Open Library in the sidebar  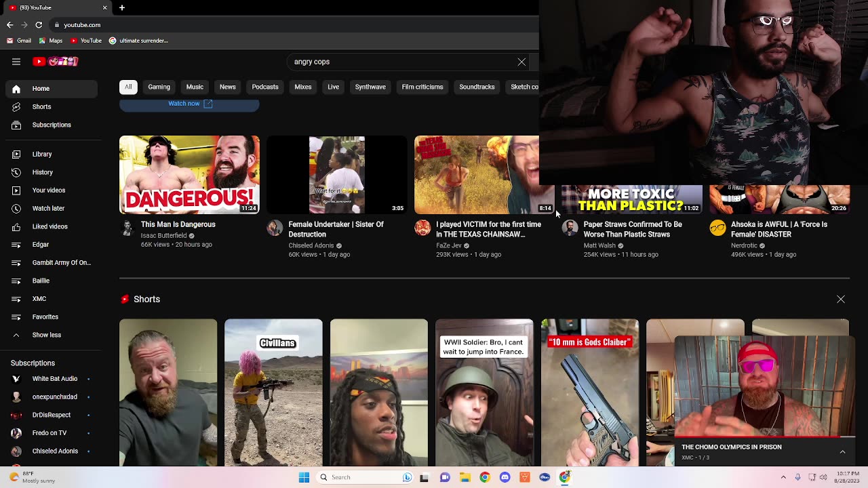point(52,155)
